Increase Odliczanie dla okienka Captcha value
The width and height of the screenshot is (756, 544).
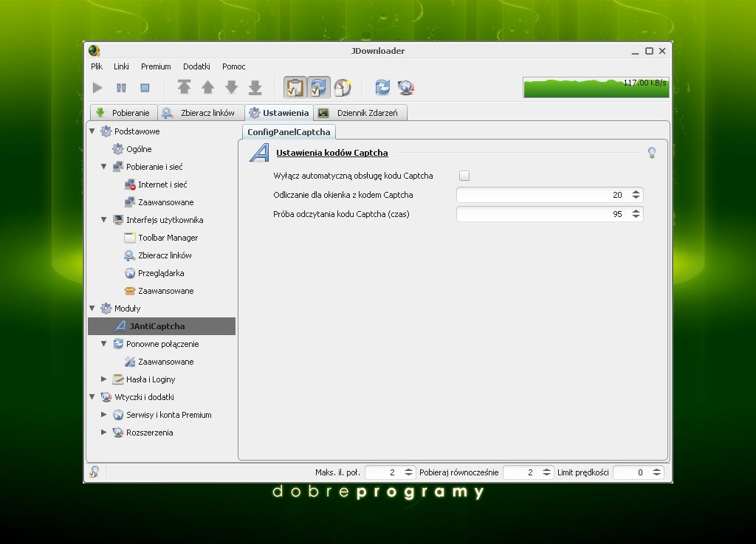coord(636,192)
